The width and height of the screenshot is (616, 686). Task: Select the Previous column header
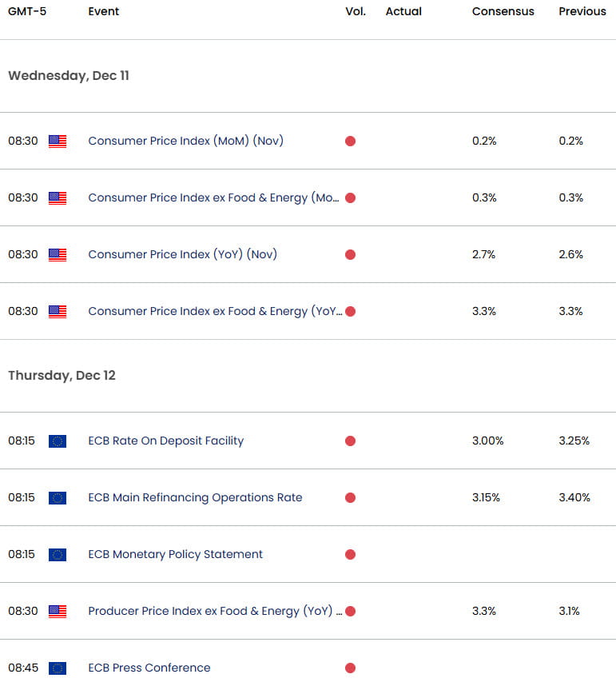click(582, 11)
